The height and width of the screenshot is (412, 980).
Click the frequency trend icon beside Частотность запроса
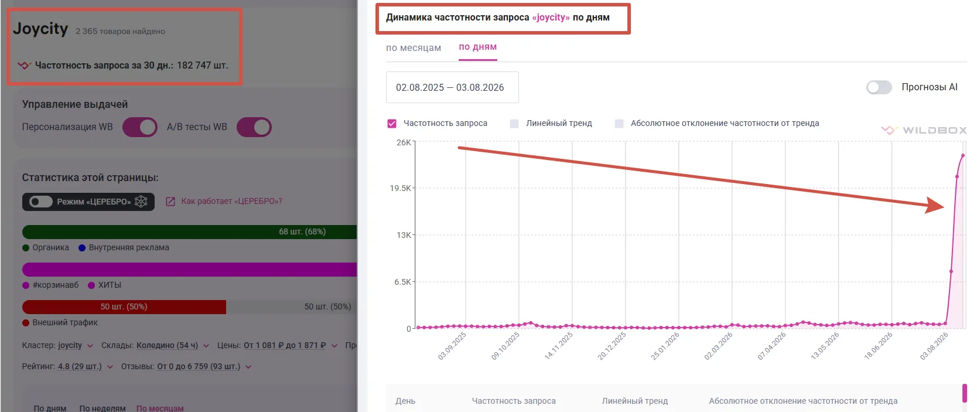[24, 65]
